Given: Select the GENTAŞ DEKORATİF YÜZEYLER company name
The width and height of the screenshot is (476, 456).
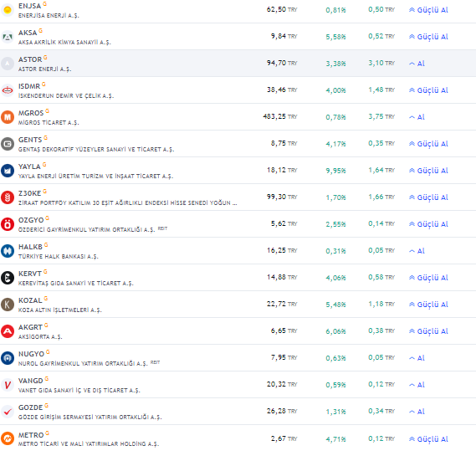Looking at the screenshot, I should point(96,150).
